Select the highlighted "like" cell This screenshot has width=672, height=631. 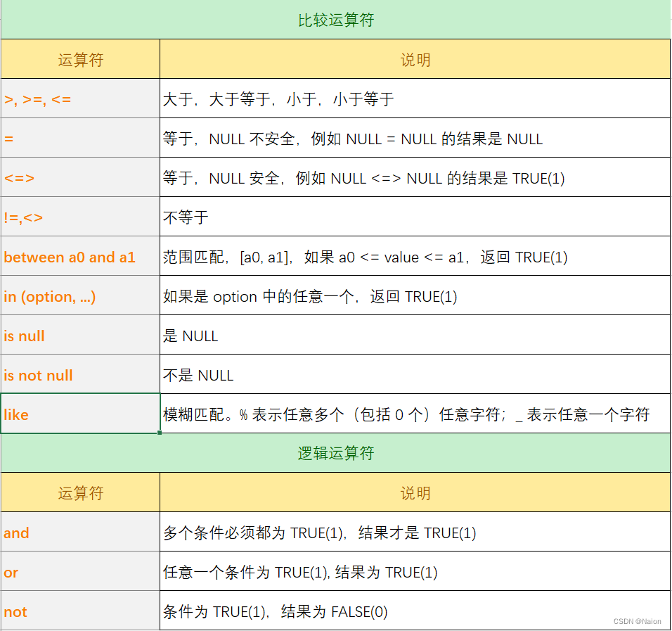coord(80,414)
